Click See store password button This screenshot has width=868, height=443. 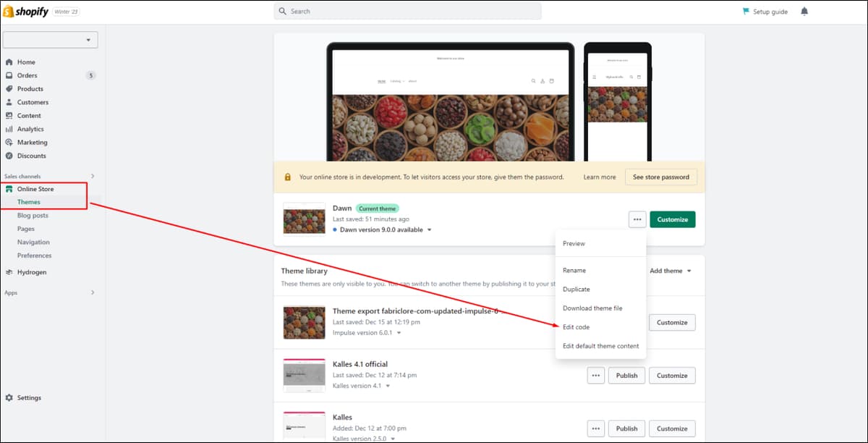point(660,177)
